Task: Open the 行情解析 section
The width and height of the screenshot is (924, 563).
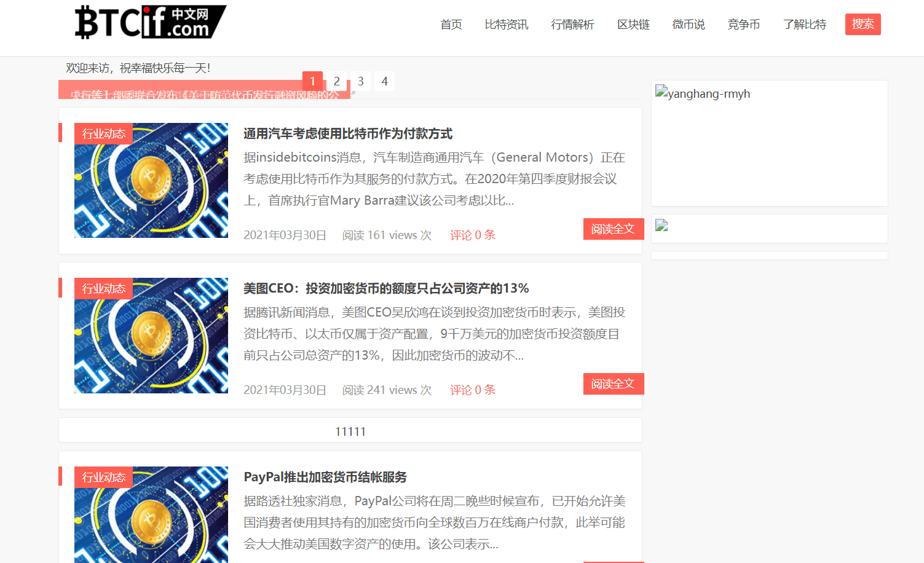Action: pos(572,24)
